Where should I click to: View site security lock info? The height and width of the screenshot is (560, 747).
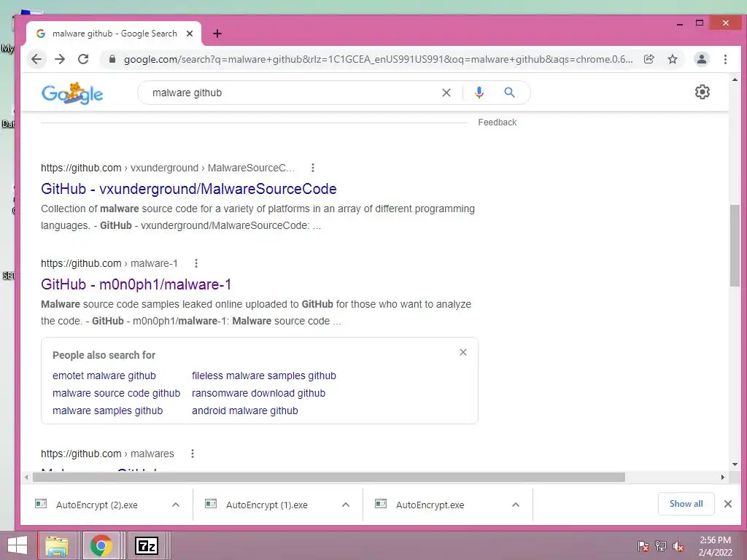tap(112, 59)
